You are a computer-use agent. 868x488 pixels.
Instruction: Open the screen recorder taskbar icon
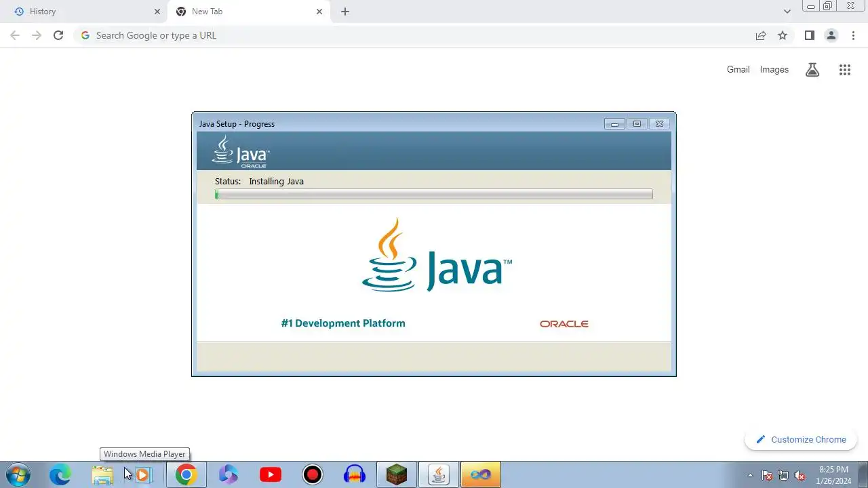(313, 474)
